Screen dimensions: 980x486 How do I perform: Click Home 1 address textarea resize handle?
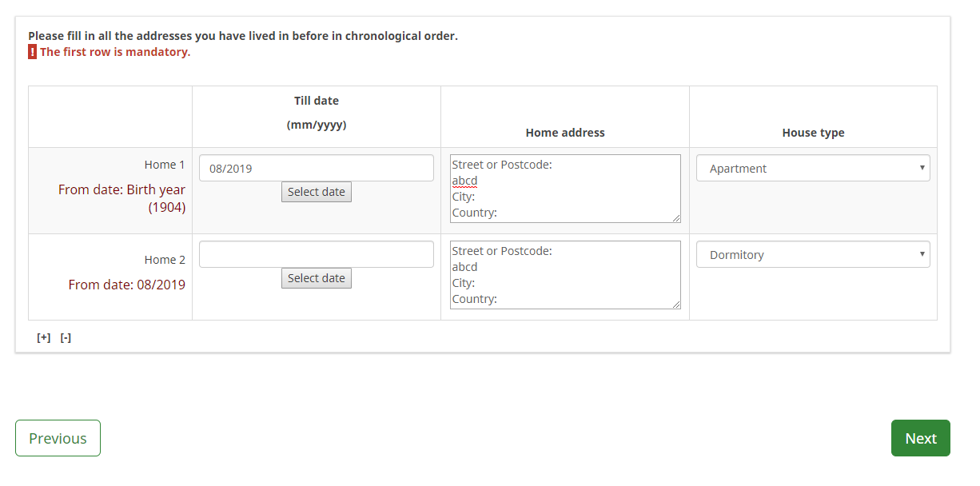676,218
